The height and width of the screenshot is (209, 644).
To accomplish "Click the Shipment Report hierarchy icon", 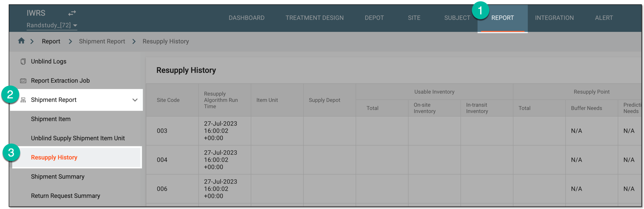I will (23, 100).
